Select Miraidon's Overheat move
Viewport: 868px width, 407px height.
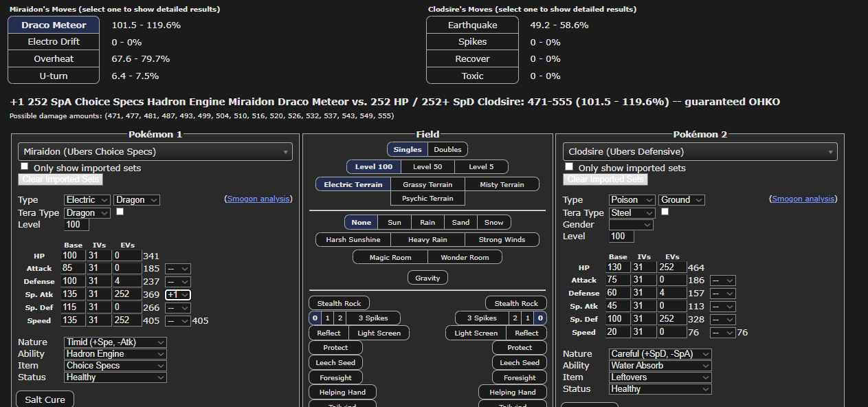coord(54,59)
